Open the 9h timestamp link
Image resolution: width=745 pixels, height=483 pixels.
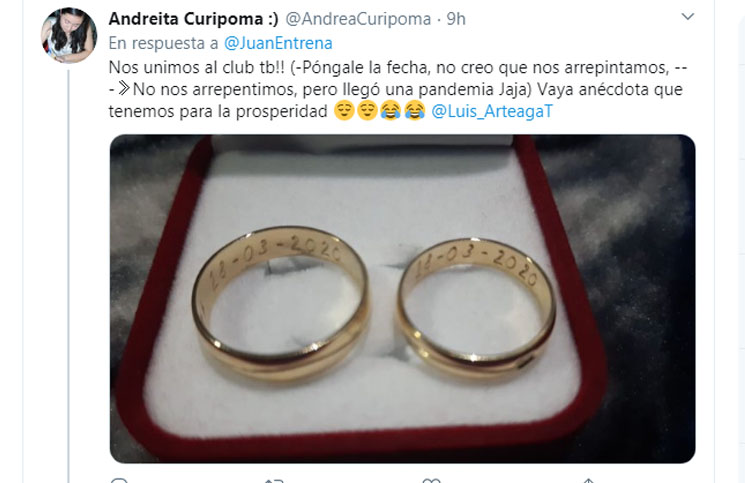pyautogui.click(x=456, y=19)
